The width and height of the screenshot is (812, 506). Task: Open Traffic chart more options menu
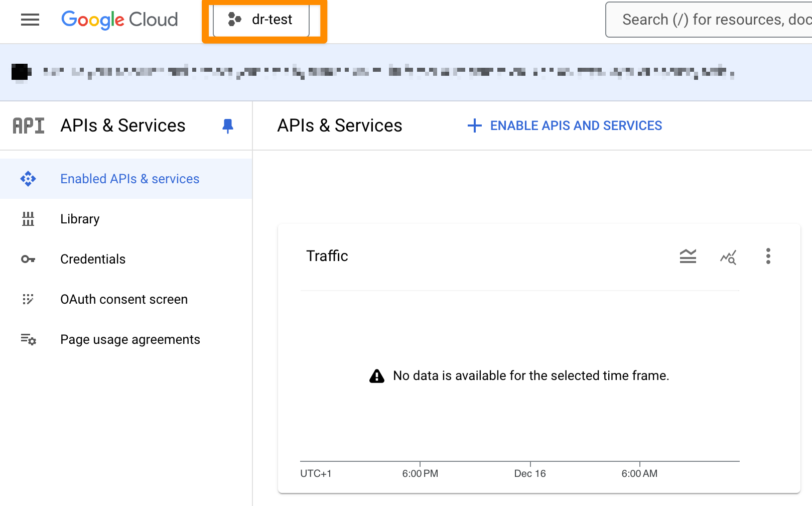point(768,256)
